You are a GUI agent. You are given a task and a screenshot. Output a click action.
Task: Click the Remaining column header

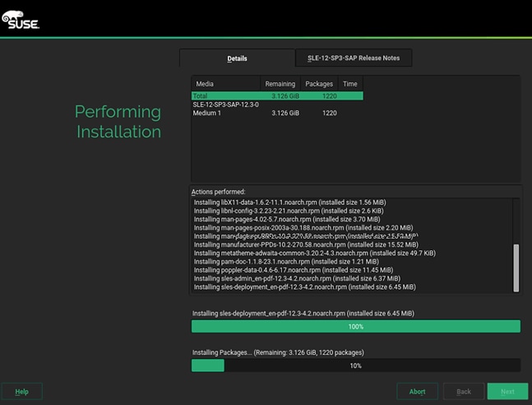[280, 84]
